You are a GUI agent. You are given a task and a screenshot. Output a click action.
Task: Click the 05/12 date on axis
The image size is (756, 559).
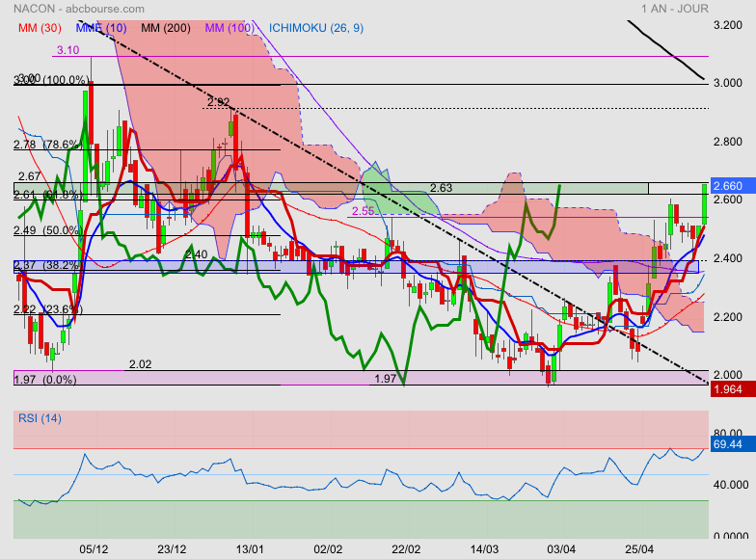tap(94, 549)
